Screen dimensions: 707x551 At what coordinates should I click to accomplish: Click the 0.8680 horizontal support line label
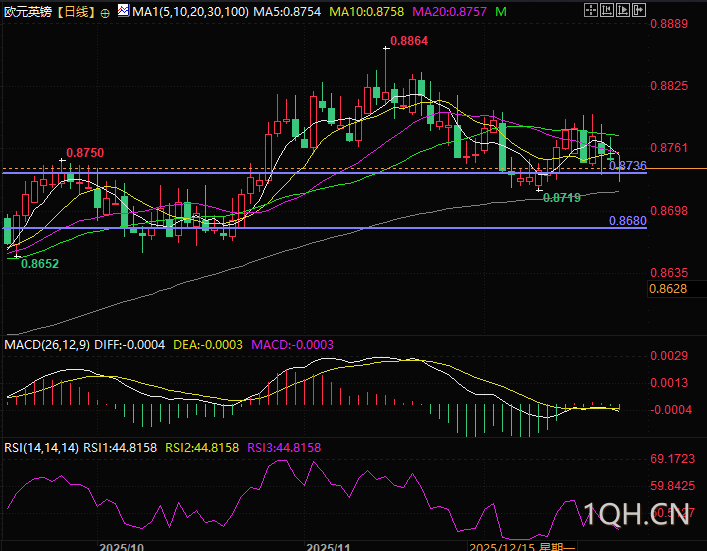627,220
